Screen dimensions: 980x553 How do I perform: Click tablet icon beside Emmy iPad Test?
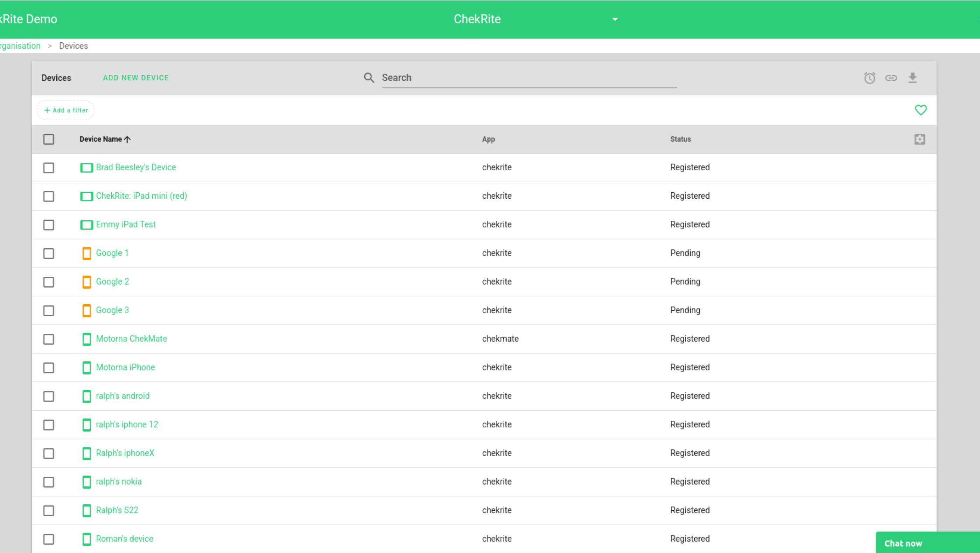pyautogui.click(x=87, y=225)
